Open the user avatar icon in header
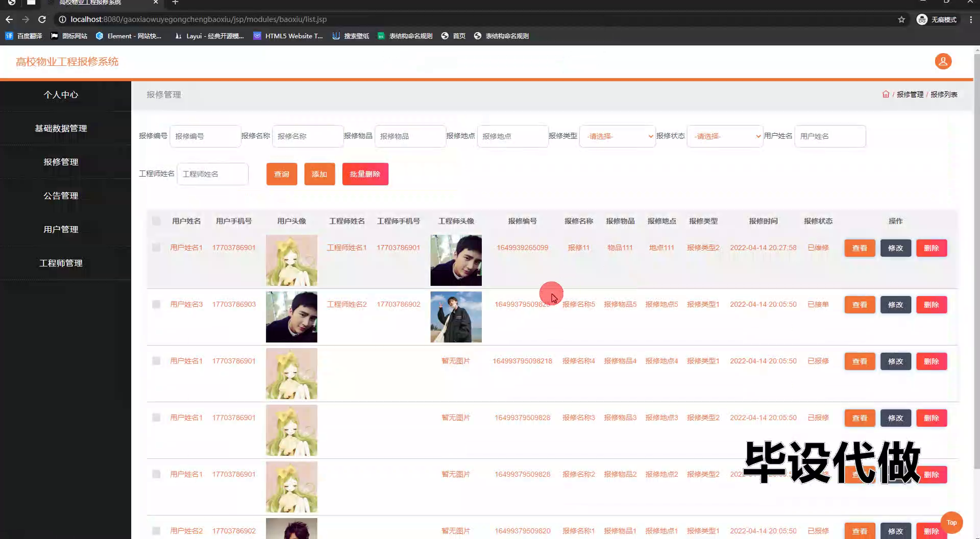980x539 pixels. [943, 61]
